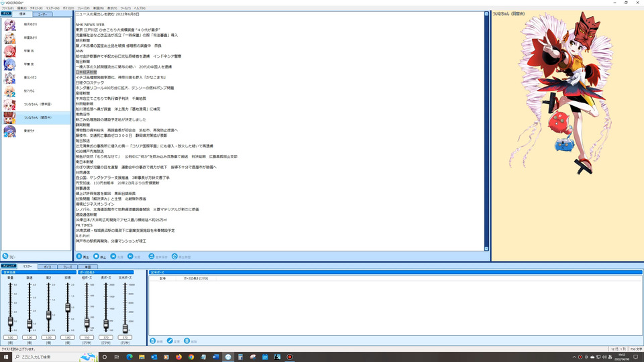The image size is (644, 362).
Task: Select 東北イタコ voice avatar
Action: (x=9, y=78)
